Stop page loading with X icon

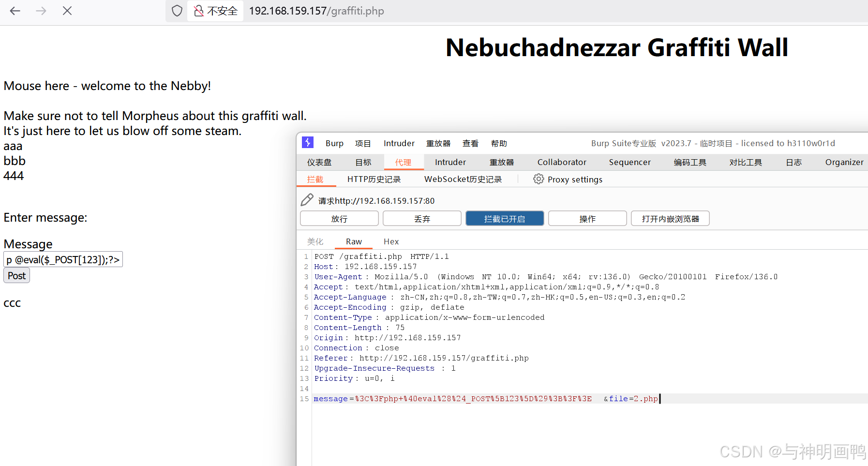[67, 11]
